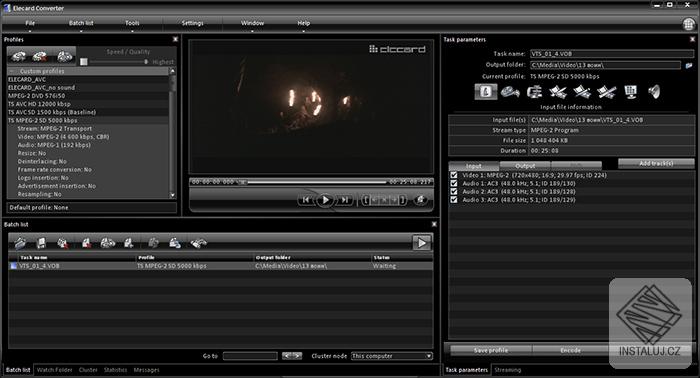Click the third Task parameters settings icon
The image size is (700, 378).
(534, 92)
